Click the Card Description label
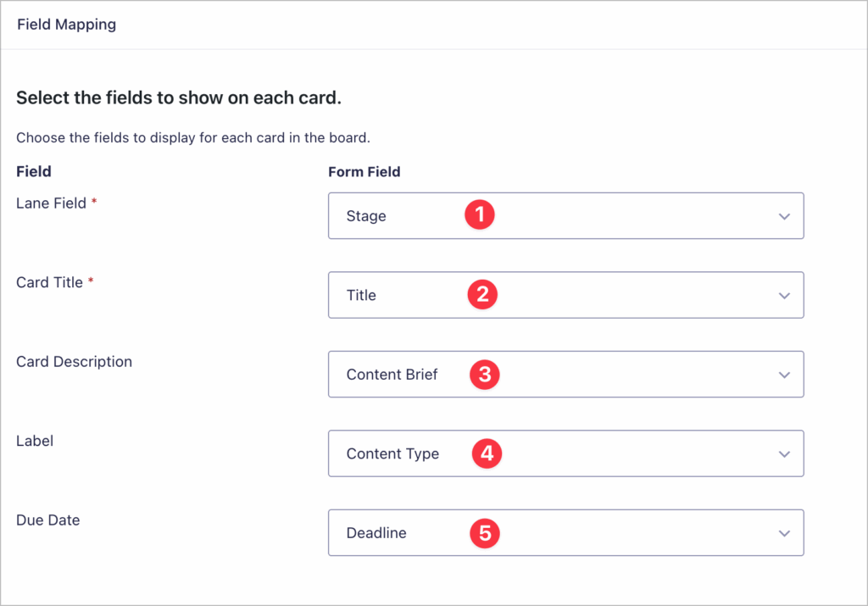The height and width of the screenshot is (606, 868). 74,361
